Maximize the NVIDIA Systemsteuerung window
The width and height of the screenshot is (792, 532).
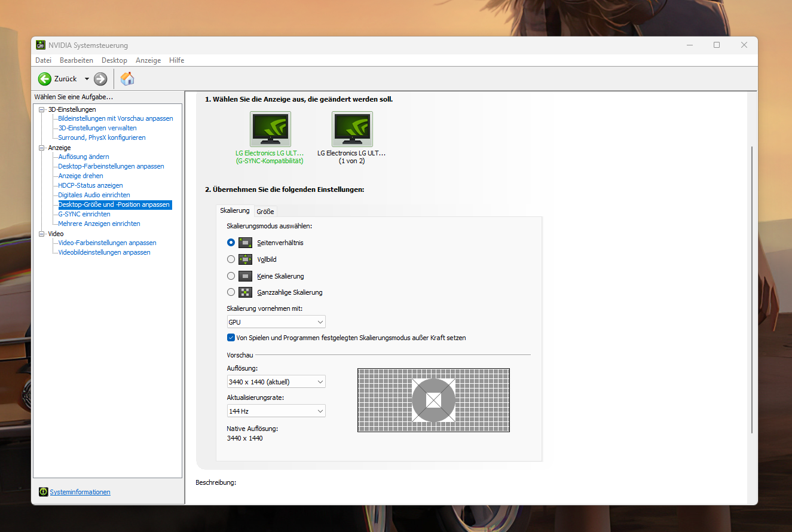(x=717, y=45)
